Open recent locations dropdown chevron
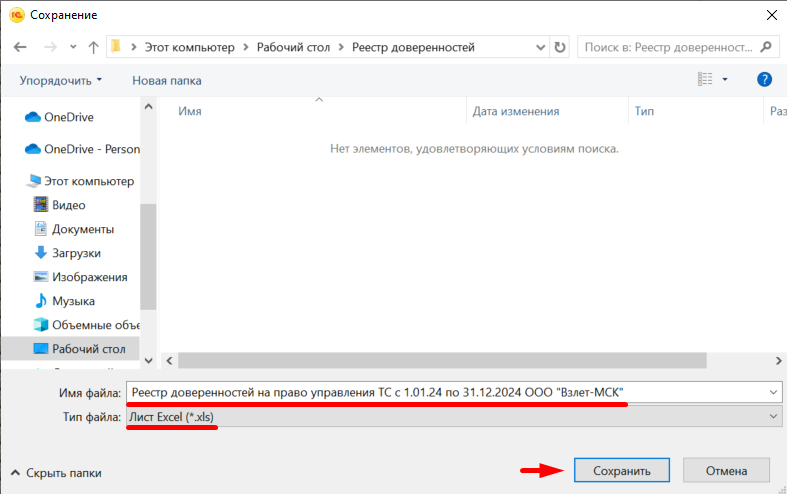Viewport: 787px width, 494px height. point(73,47)
